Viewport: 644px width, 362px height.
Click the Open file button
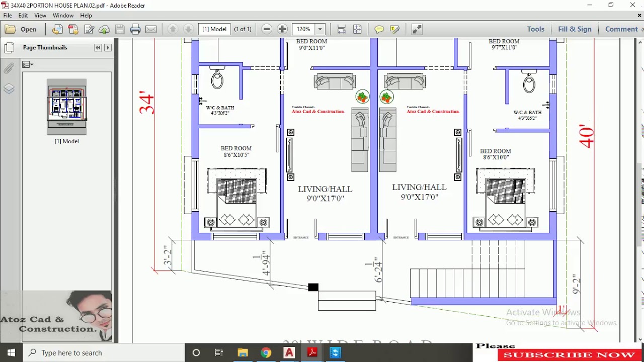21,29
